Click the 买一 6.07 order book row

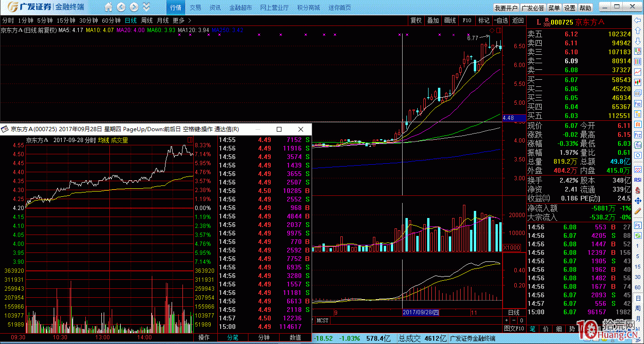pos(579,80)
